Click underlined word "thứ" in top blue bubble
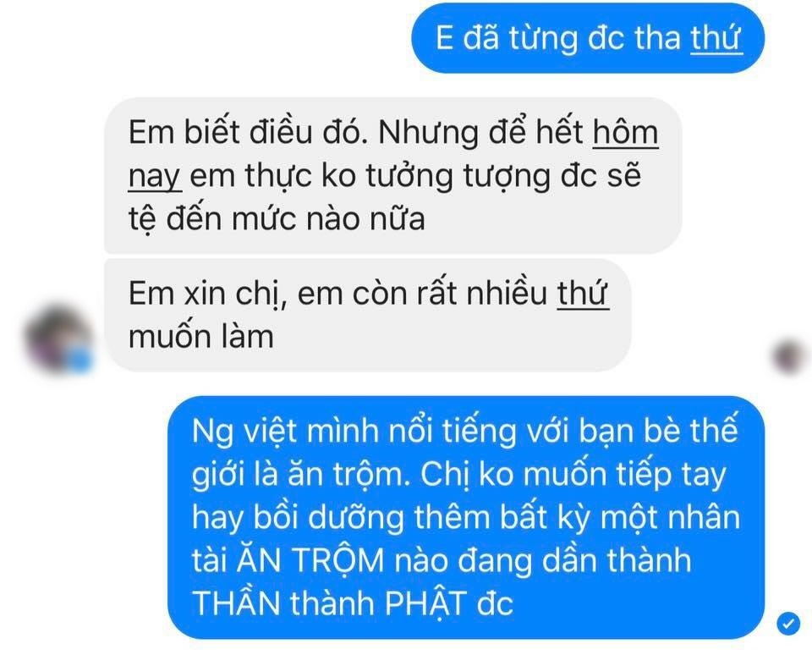 [716, 38]
